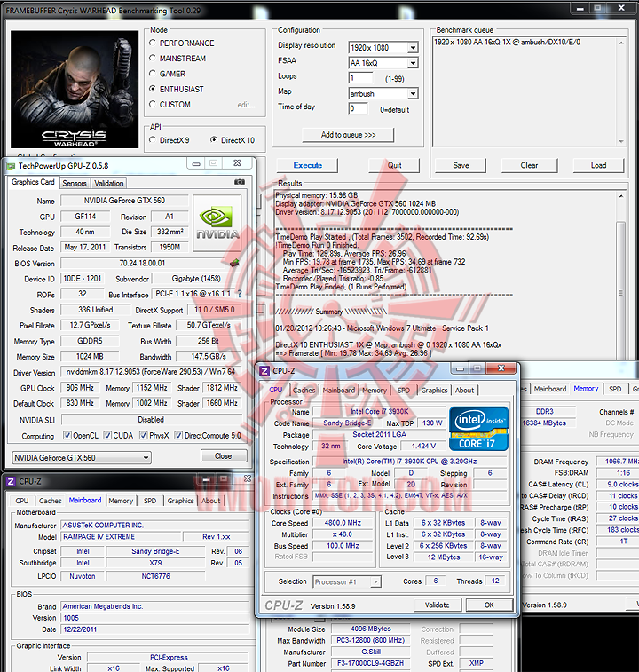639x672 pixels.
Task: Click Add to queue button
Action: coord(348,135)
